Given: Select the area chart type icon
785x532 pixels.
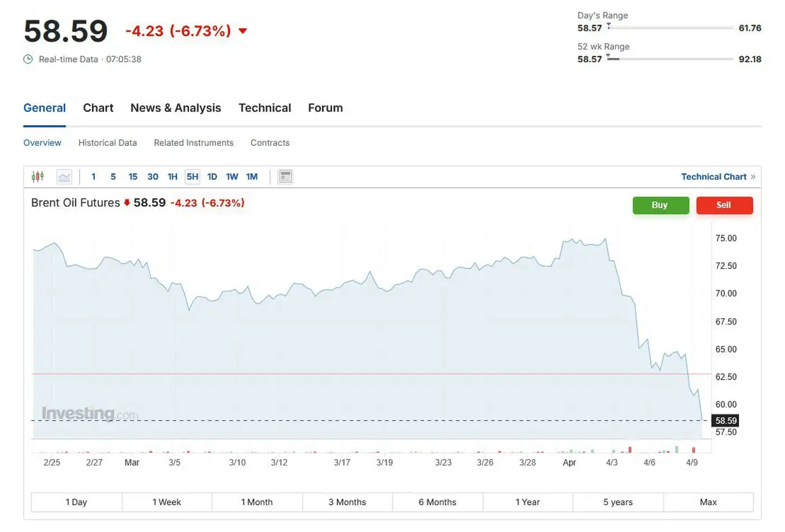Looking at the screenshot, I should [x=64, y=177].
